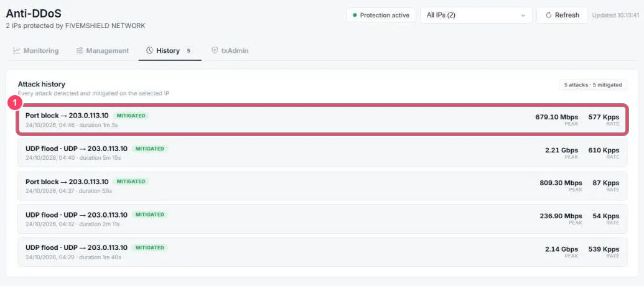The image size is (644, 286).
Task: Click the txAdmin shield icon
Action: tap(215, 50)
